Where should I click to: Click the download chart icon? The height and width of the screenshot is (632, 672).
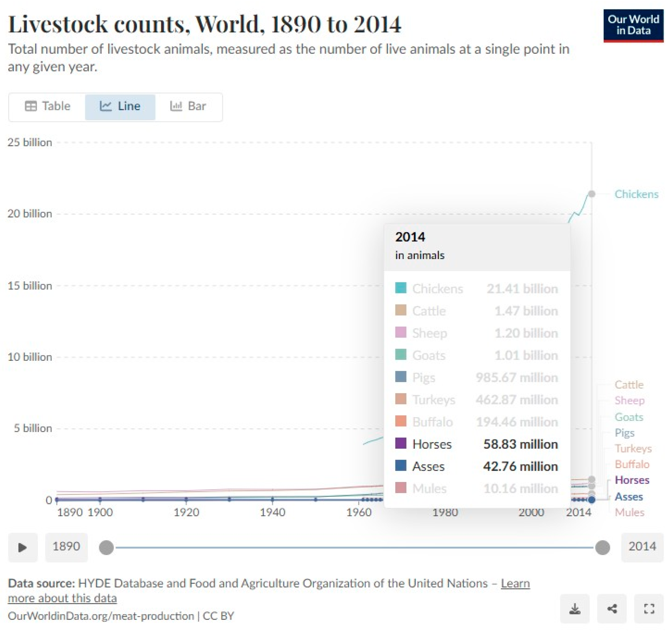click(x=575, y=609)
